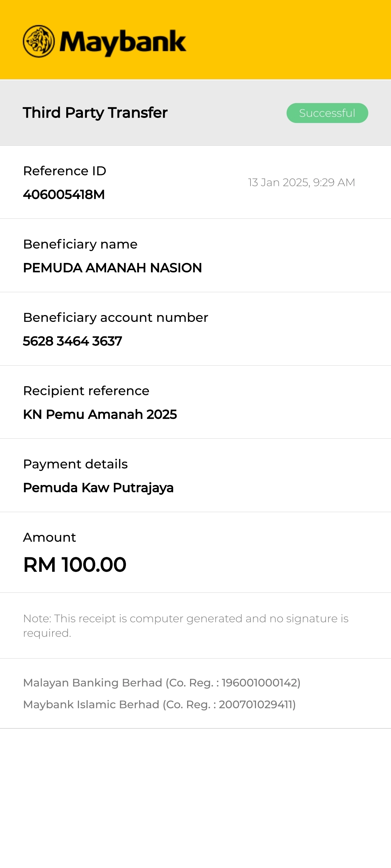Click the Beneficiary name label
Viewport: 391px width, 868px height.
pyautogui.click(x=80, y=244)
